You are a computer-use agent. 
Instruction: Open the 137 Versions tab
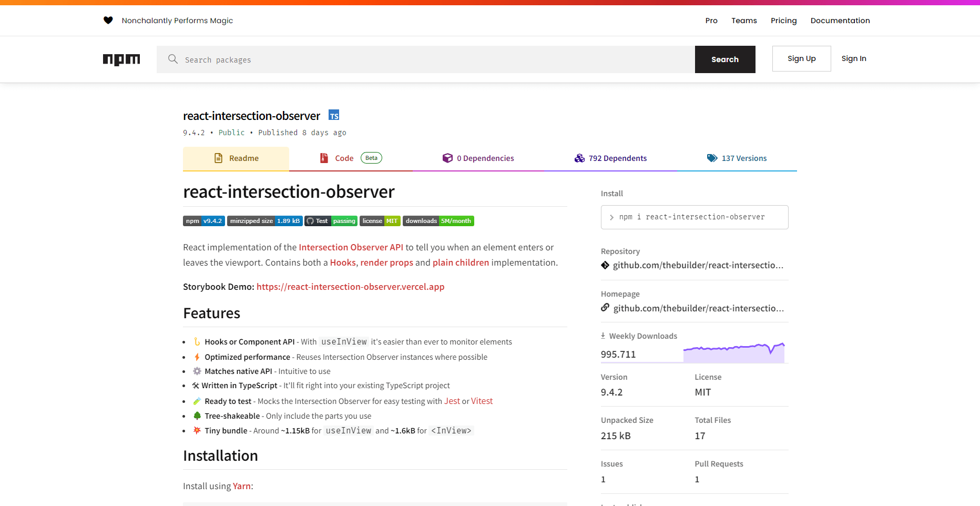[737, 158]
